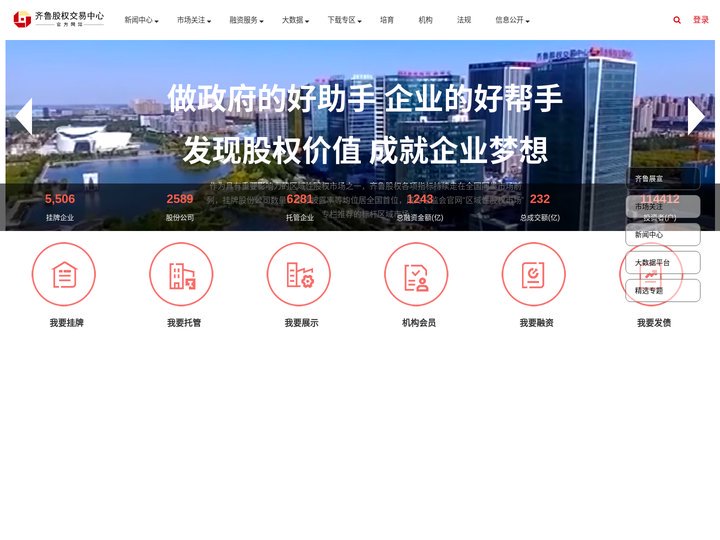Expand the 信息公开 dropdown menu
Screen dimensions: 720x540
pyautogui.click(x=512, y=20)
